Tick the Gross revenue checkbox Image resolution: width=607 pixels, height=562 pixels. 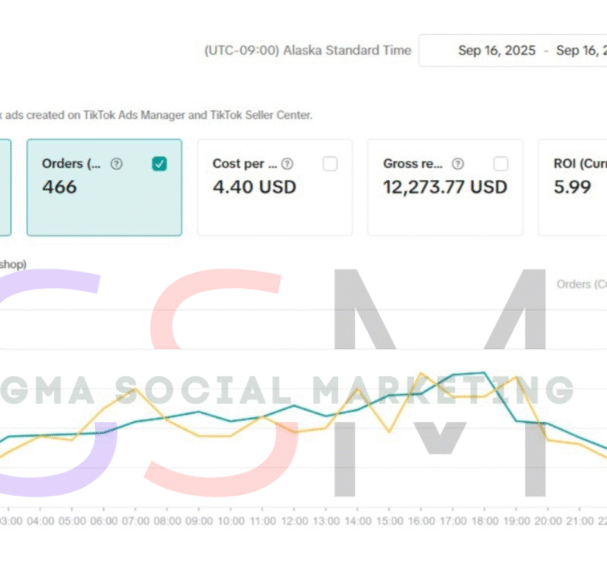500,164
